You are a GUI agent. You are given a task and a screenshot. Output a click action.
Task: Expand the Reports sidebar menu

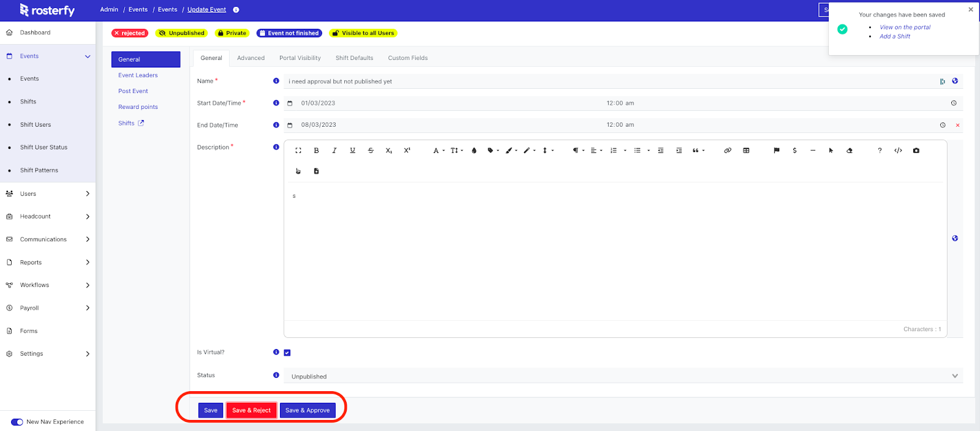tap(88, 262)
